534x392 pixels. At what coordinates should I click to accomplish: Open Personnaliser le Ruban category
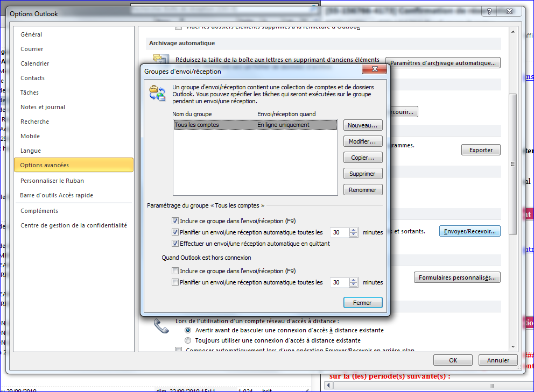[x=74, y=181]
